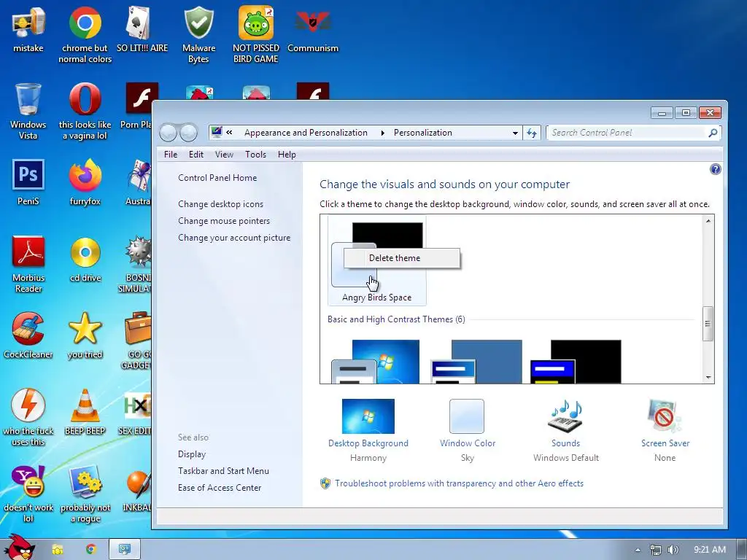Open the Yahoo 'doesn't work lol' icon

pos(28,494)
